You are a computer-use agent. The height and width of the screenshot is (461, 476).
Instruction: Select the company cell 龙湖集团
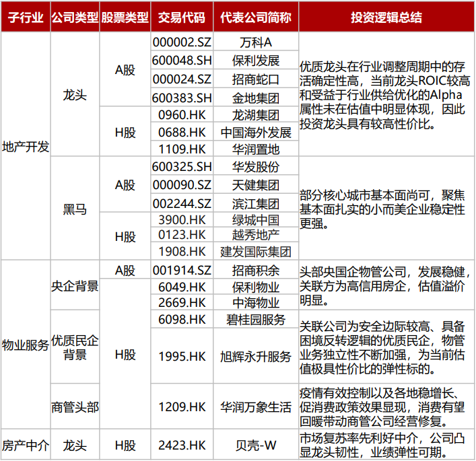click(256, 114)
